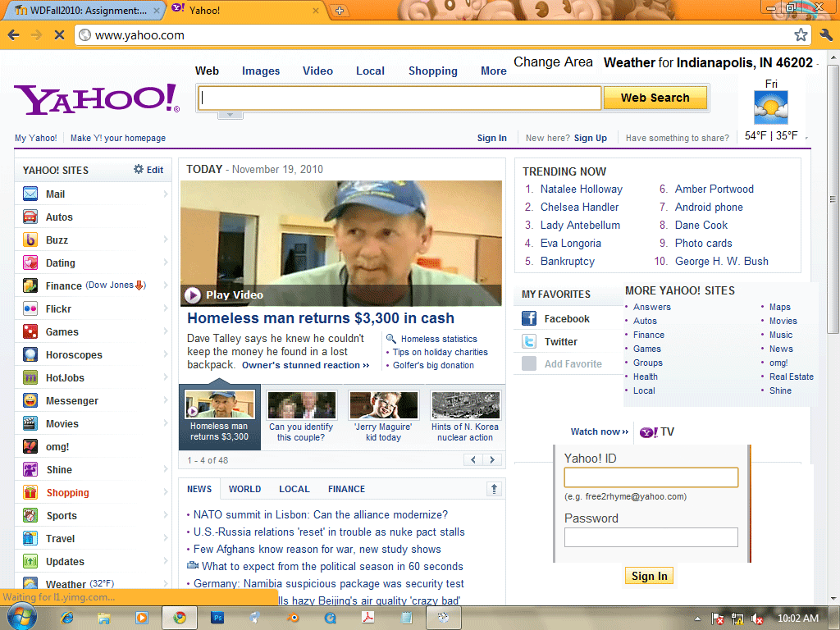Play the homeless man video
Screen dimensions: 840x630
[x=194, y=295]
